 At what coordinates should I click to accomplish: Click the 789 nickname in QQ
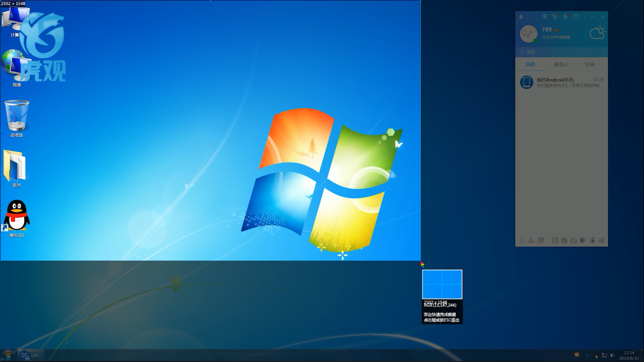pos(547,29)
